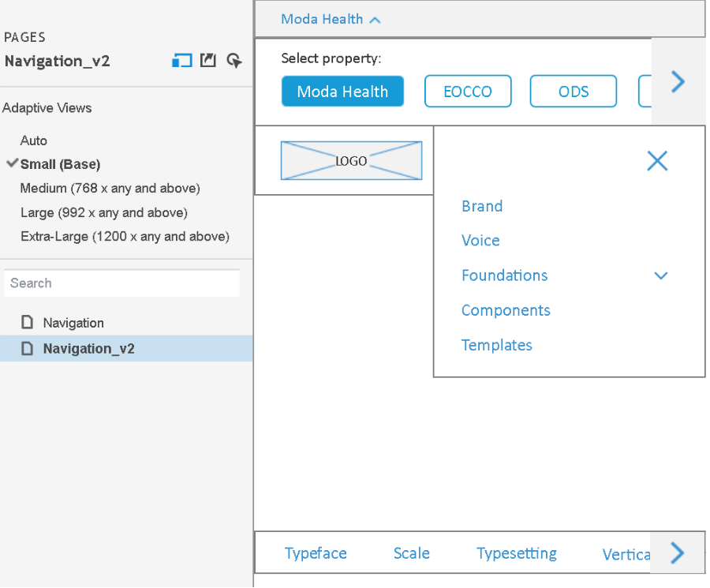Screen dimensions: 710x588
Task: Click the page icon beside Navigation_v2
Action: pos(28,348)
